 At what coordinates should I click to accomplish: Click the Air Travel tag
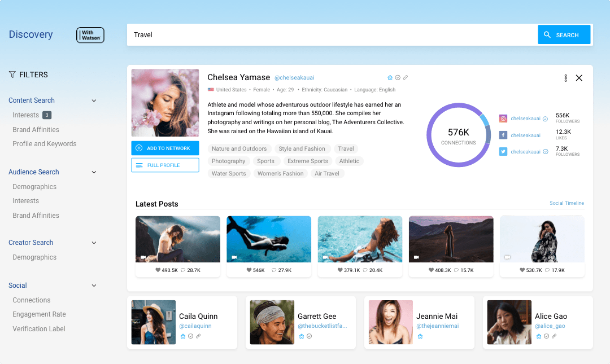click(327, 173)
